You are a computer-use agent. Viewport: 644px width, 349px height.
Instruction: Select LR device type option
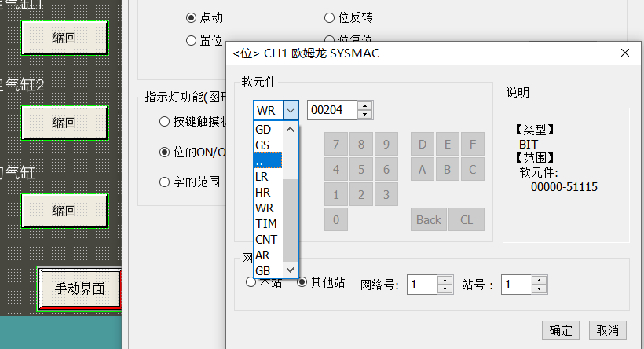click(x=262, y=177)
